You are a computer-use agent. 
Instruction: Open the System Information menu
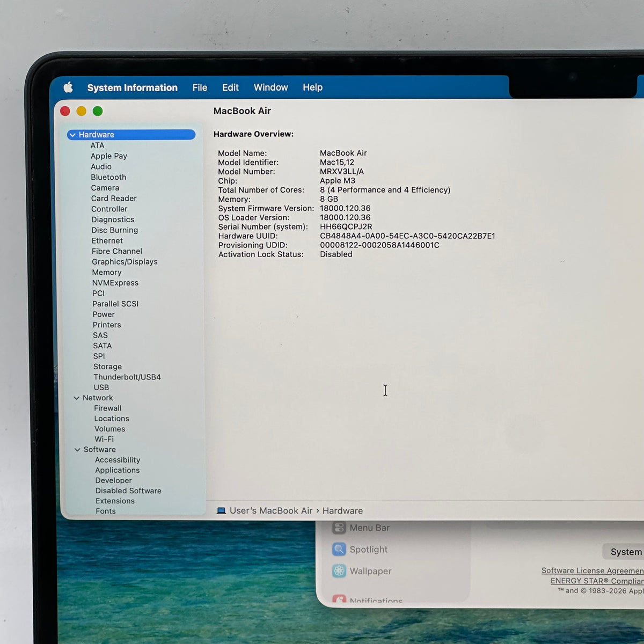click(x=132, y=87)
